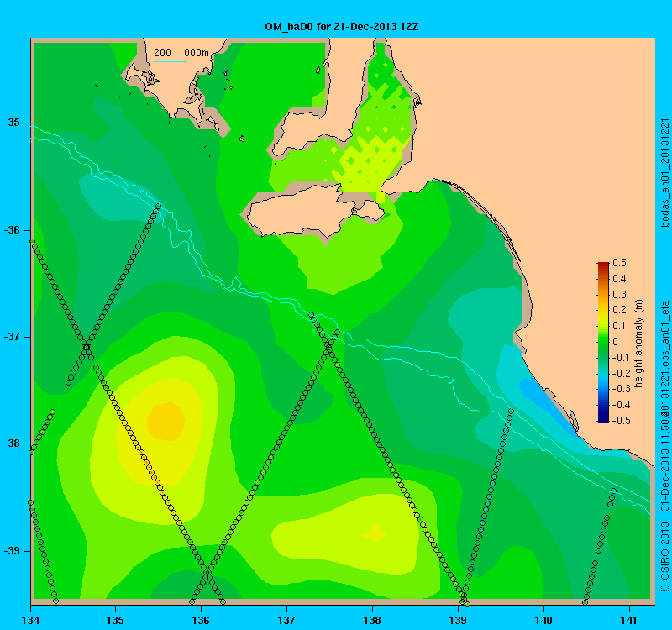Click the "bodas_an01_20131221" vertical label

pos(664,173)
